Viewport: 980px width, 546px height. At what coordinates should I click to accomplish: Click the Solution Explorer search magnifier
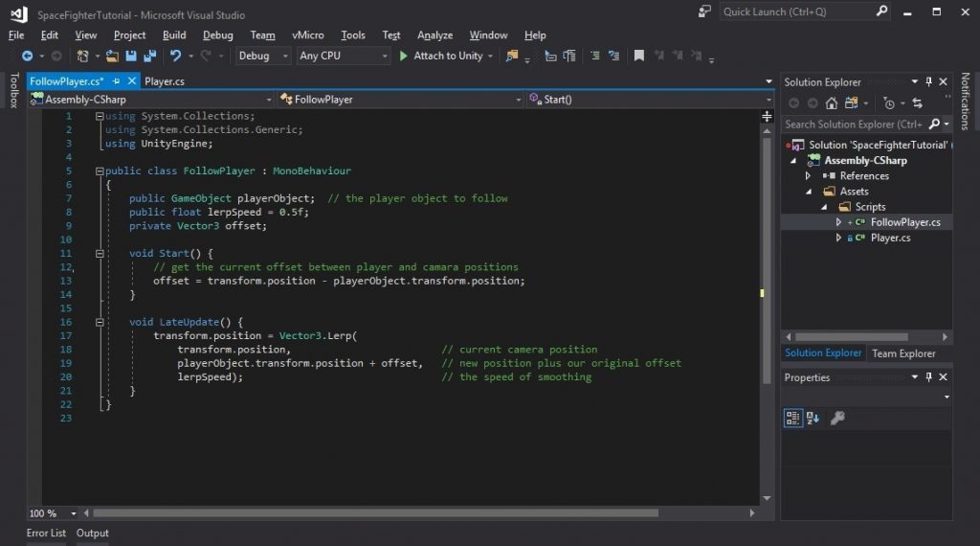(x=934, y=124)
